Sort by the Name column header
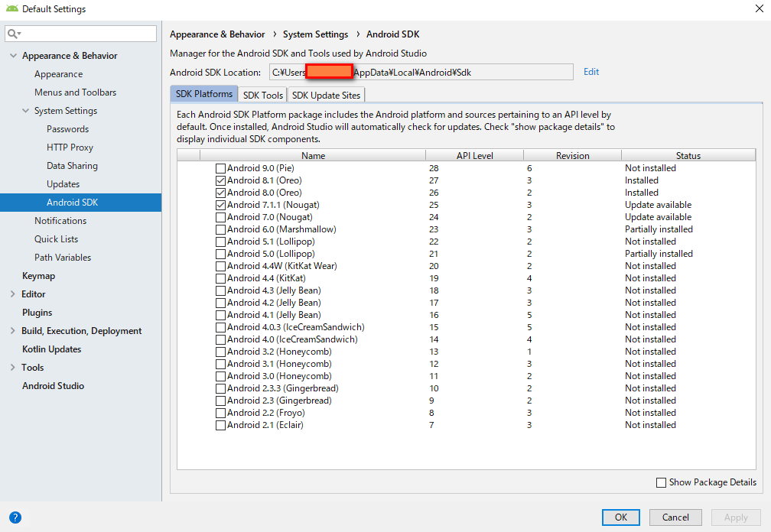771x532 pixels. pos(314,155)
